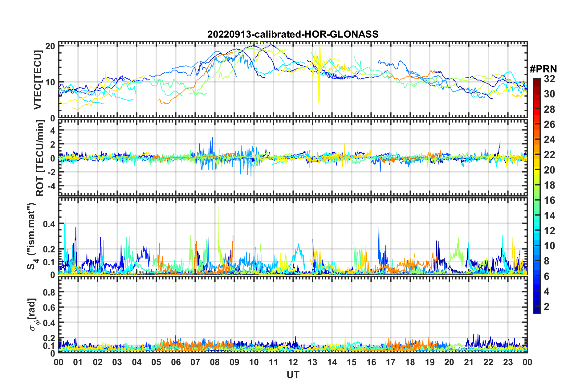Click the PRN rainbow colorbar
The image size is (586, 392).
(536, 196)
